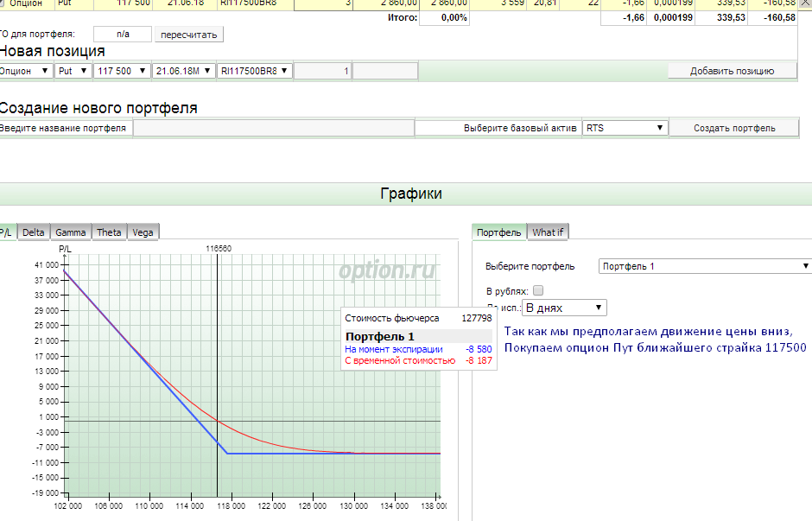Click the total value 339,53
Image resolution: width=812 pixels, height=521 pixels.
tap(731, 17)
